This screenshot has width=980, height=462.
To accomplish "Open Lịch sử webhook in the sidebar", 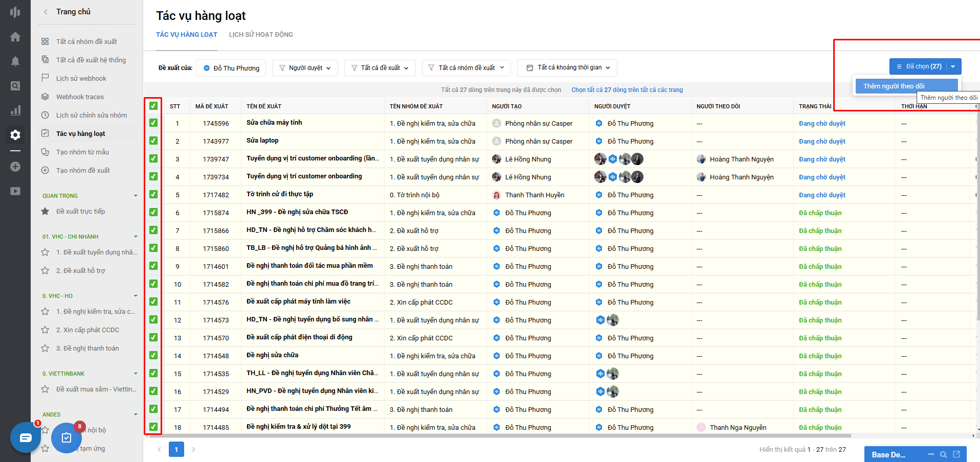I will [x=81, y=79].
